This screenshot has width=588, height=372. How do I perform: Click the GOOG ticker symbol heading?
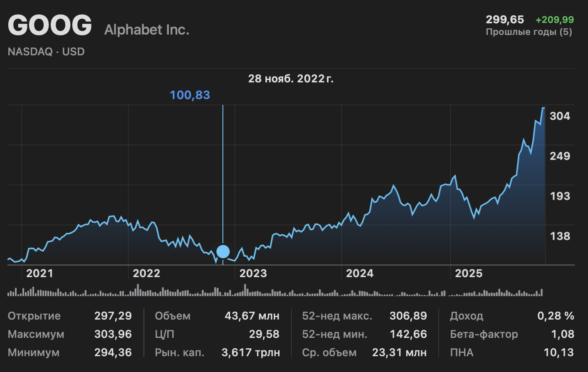pos(50,25)
